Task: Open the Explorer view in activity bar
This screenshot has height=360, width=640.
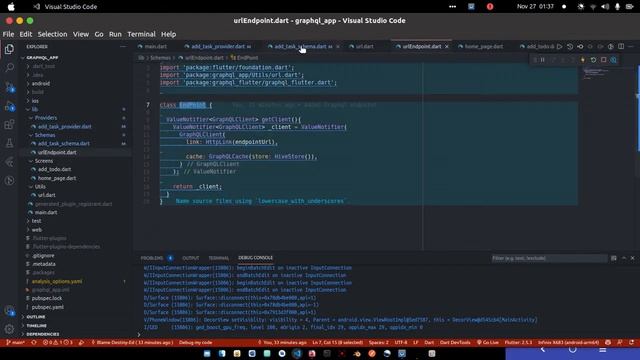Action: tap(9, 49)
